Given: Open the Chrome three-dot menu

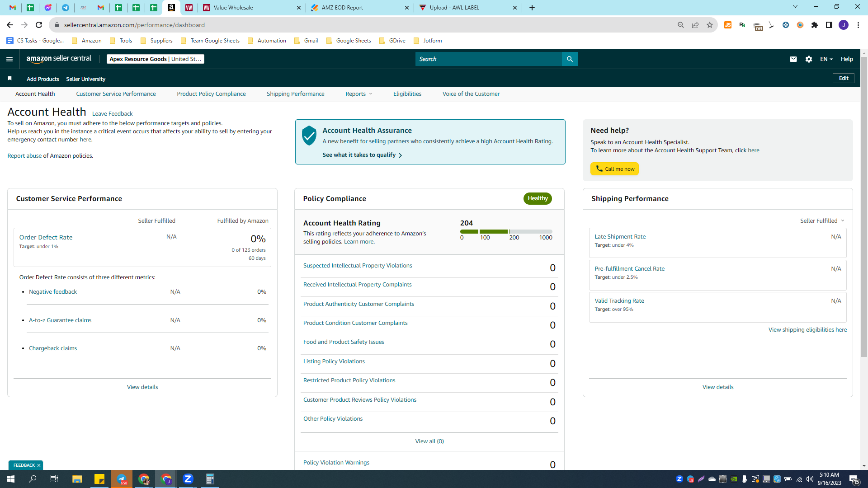Looking at the screenshot, I should point(858,25).
